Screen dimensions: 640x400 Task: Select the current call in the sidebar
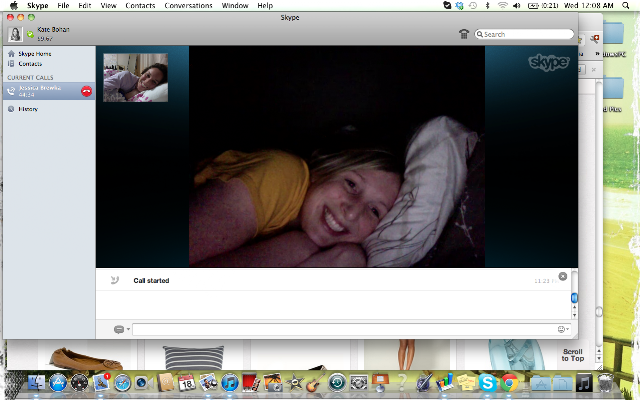49,91
